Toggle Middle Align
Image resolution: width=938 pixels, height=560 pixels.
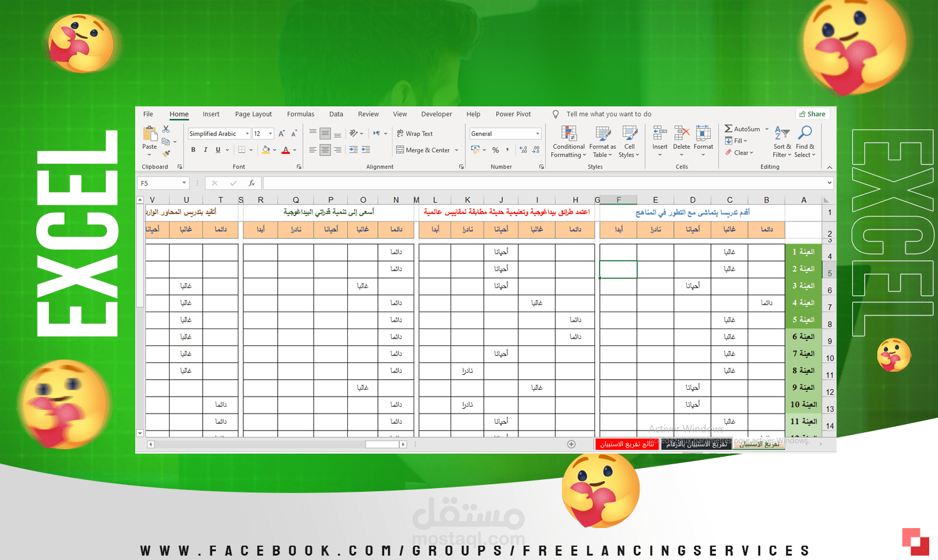click(325, 133)
